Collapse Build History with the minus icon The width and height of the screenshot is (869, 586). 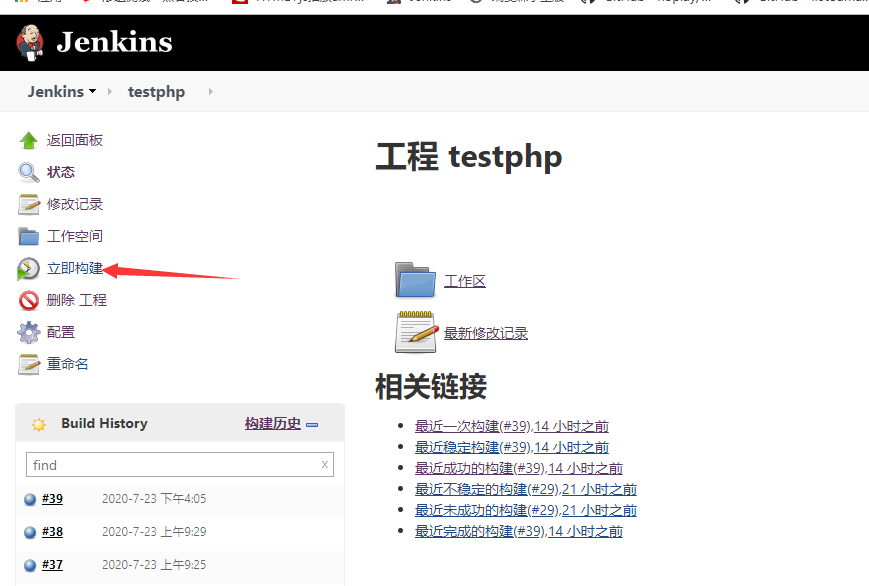pos(312,425)
